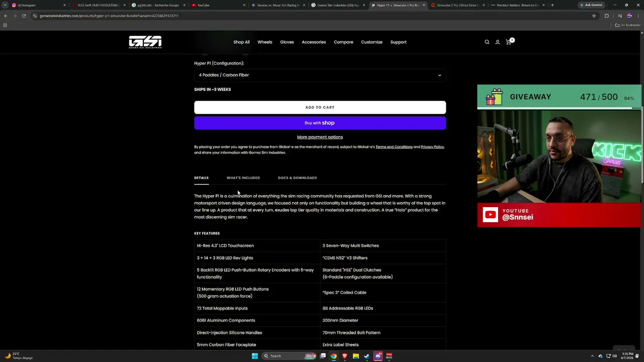The image size is (644, 362).
Task: Switch to the ROG Swift OLED browser tab
Action: 98,5
